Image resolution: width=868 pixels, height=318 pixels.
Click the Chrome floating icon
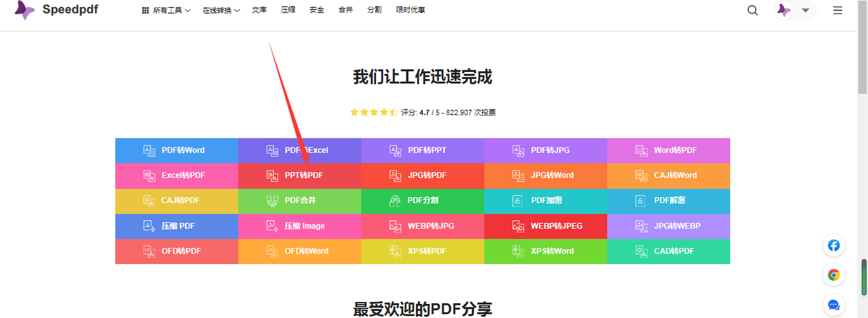834,275
